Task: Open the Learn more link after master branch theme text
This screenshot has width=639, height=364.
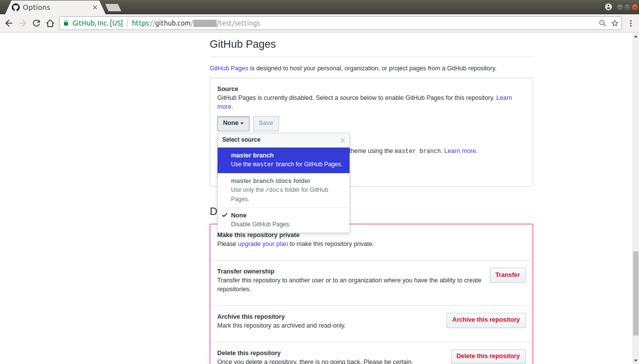Action: coord(460,151)
